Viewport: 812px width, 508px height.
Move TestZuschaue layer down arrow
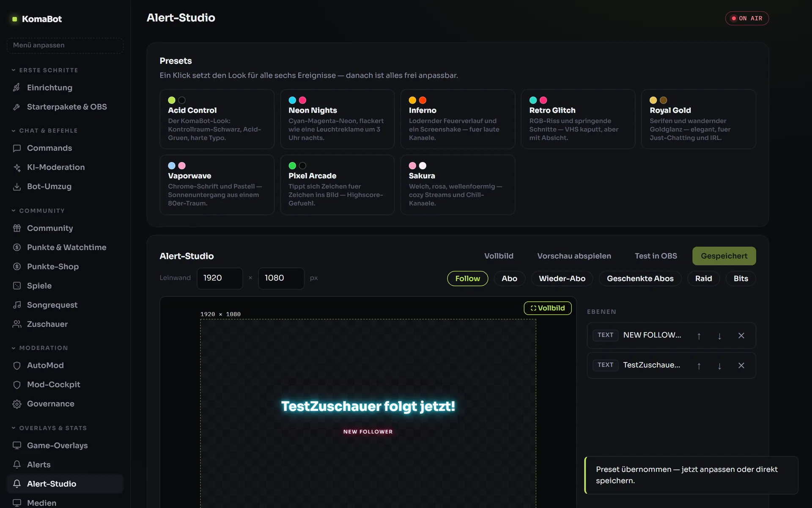tap(719, 366)
